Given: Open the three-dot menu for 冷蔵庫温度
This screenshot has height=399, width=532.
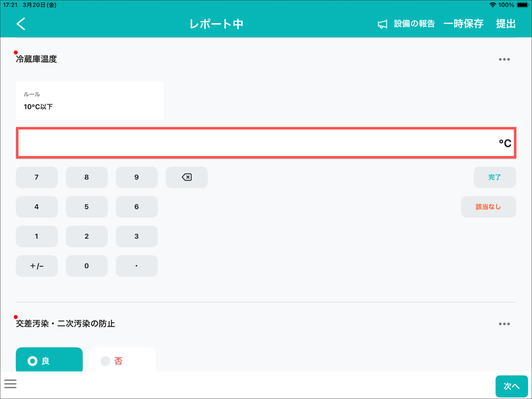Looking at the screenshot, I should point(504,59).
